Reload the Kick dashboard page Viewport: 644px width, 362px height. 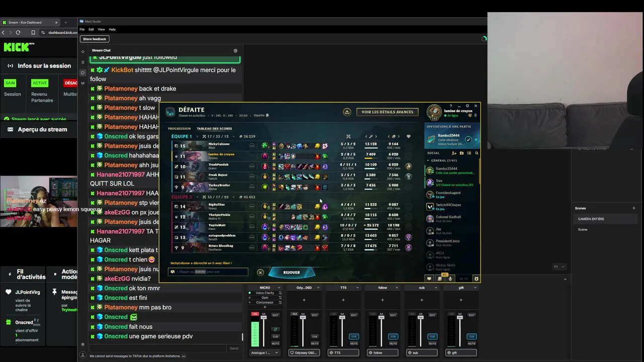pyautogui.click(x=18, y=33)
